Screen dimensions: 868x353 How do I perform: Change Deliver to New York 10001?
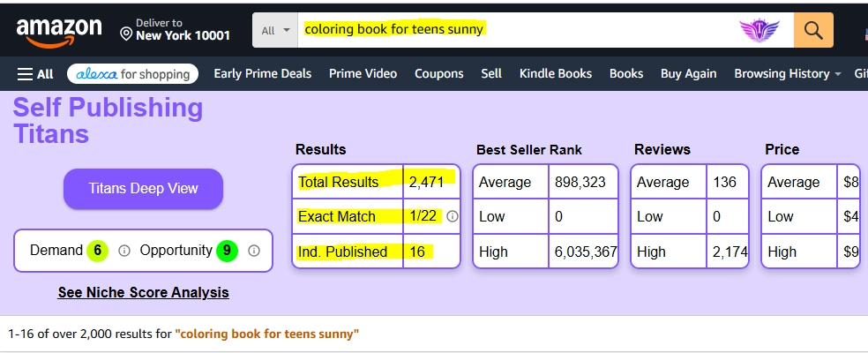tap(176, 29)
